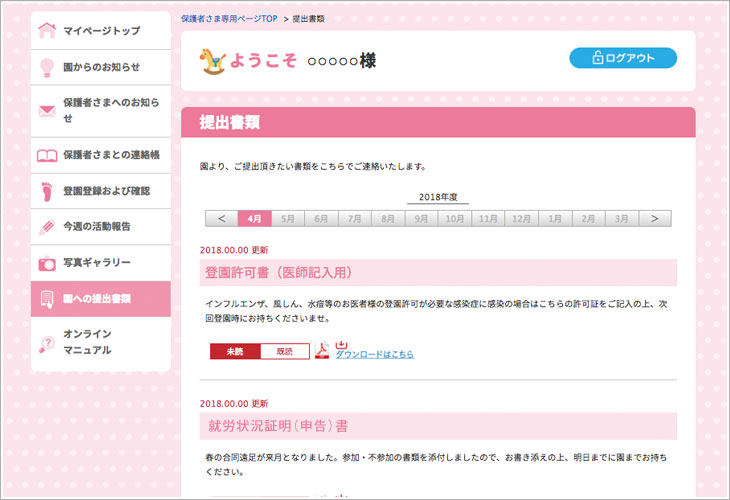Click the update date above 登園許可書
730x500 pixels.
click(234, 250)
